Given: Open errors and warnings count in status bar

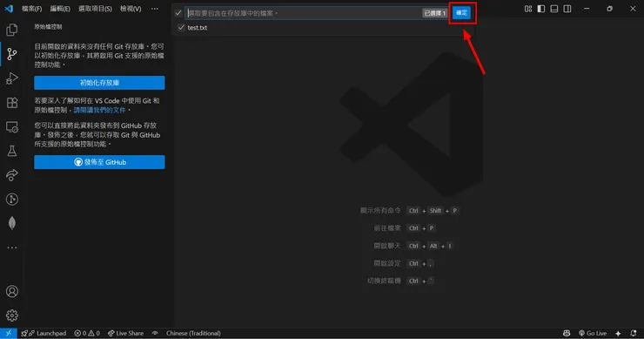Looking at the screenshot, I should pos(87,333).
